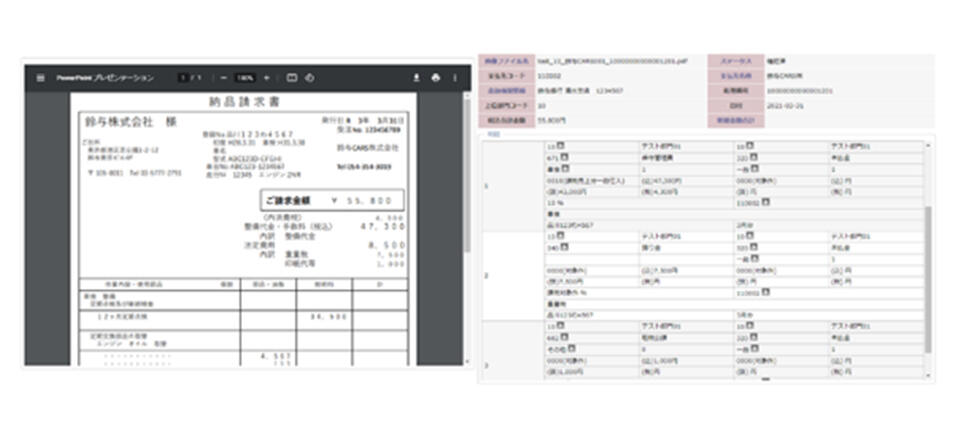
Task: Click the 画像ファイル名 label link
Action: coord(506,60)
